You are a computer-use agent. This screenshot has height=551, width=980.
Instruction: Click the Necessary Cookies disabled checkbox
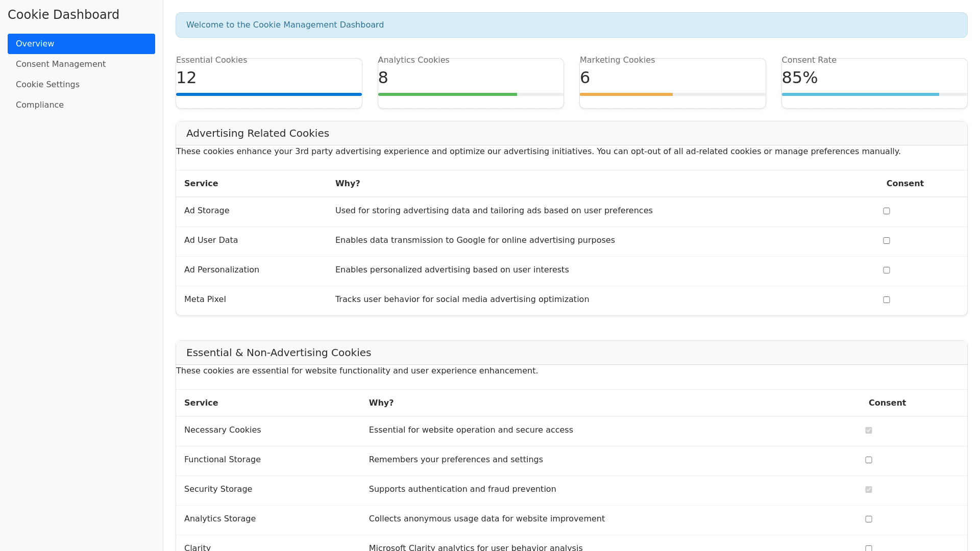(869, 431)
